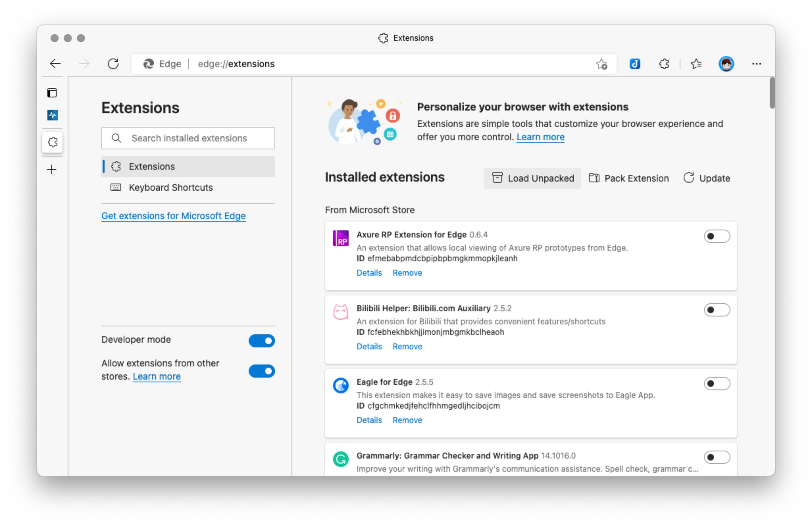Open Settings and more ellipsis menu
The width and height of the screenshot is (812, 525).
click(756, 64)
